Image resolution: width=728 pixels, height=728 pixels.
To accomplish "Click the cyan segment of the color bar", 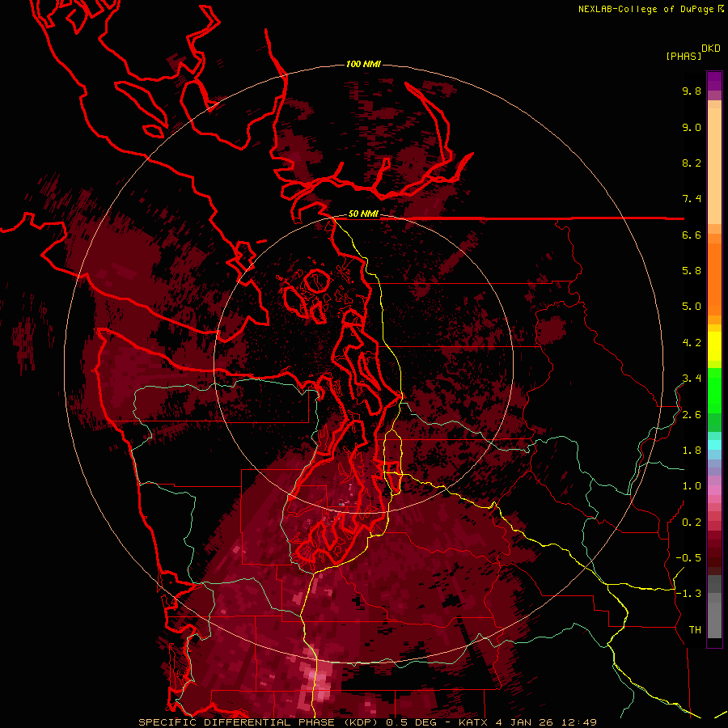I will click(714, 444).
